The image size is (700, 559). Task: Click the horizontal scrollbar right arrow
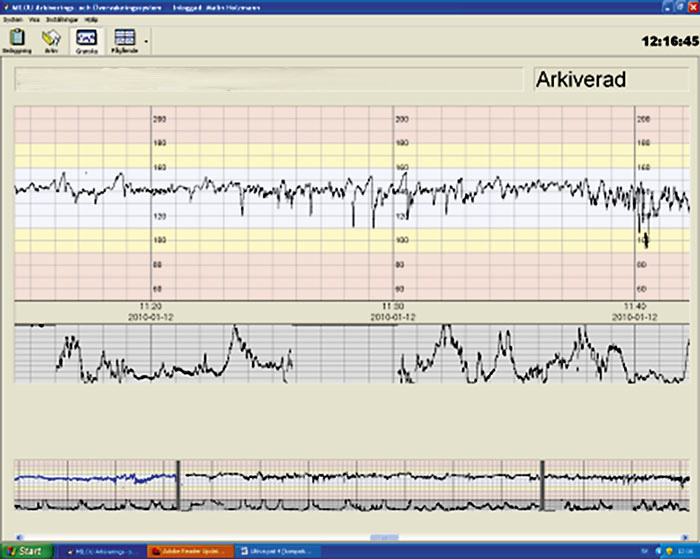(685, 538)
